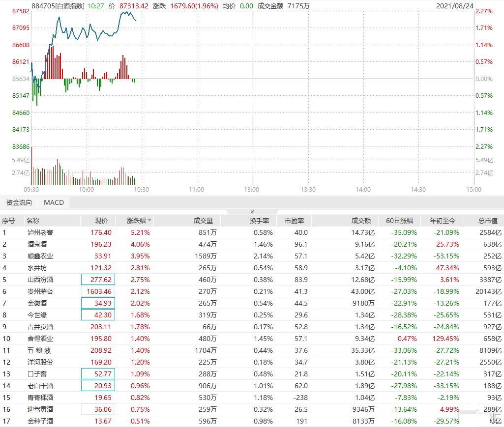Select 贵州茅台 in the stock list
The width and height of the screenshot is (504, 427).
tap(40, 291)
